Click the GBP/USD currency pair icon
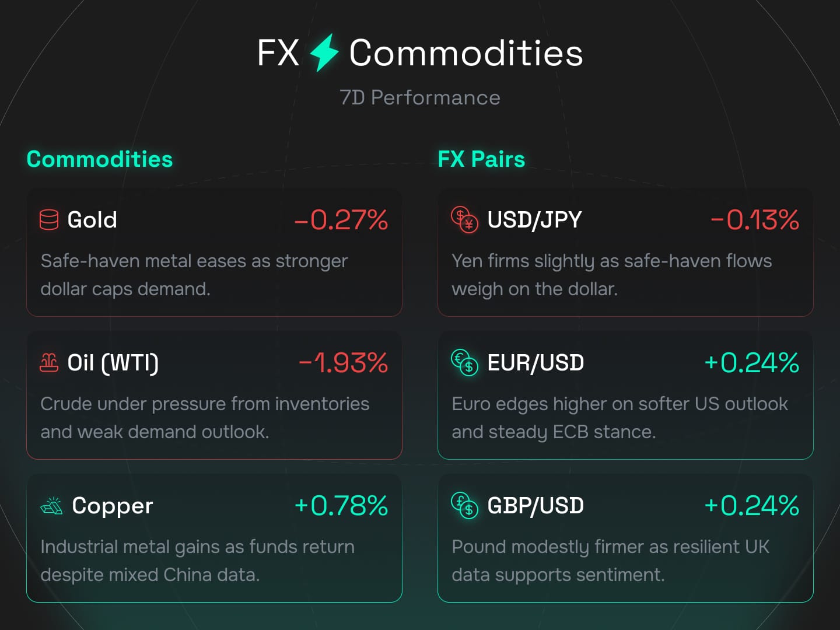This screenshot has width=840, height=630. tap(464, 505)
